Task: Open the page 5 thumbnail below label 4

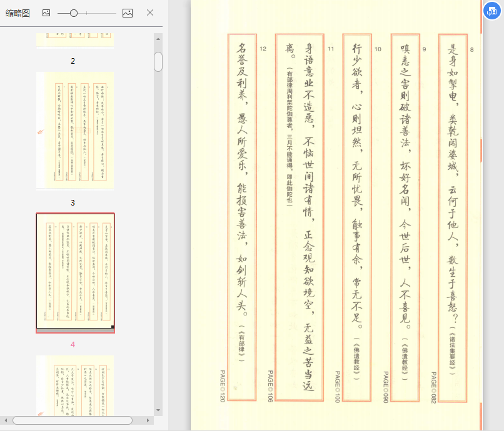Action: (x=75, y=385)
